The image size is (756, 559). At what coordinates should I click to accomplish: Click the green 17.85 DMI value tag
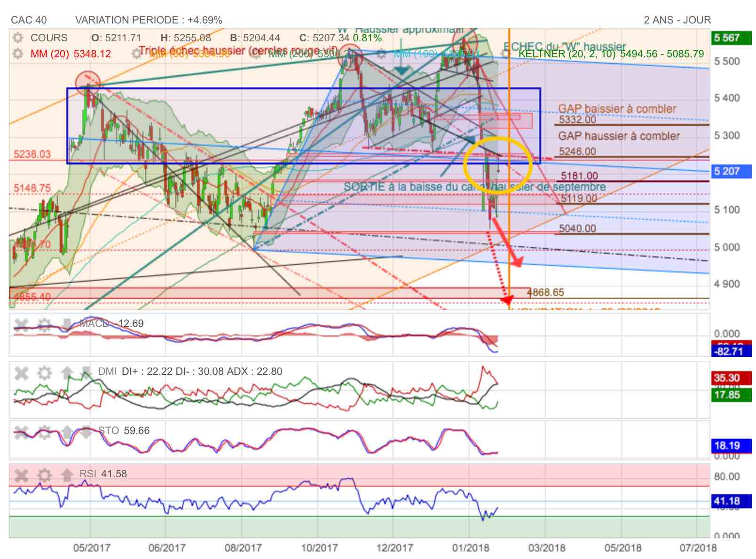[x=731, y=395]
